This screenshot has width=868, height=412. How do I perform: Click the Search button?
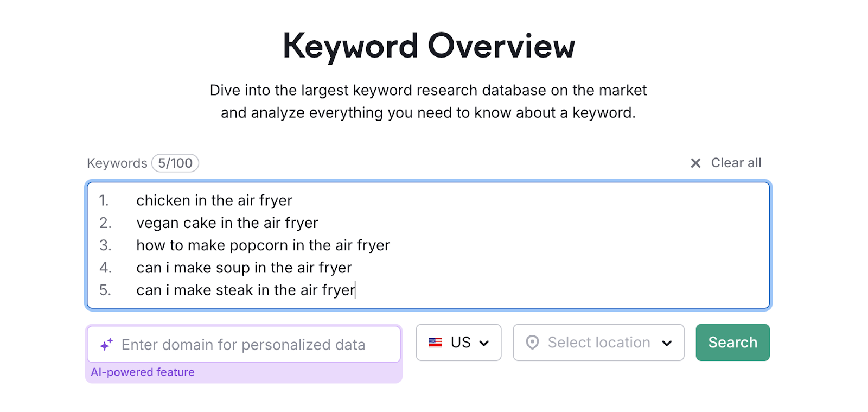click(732, 343)
